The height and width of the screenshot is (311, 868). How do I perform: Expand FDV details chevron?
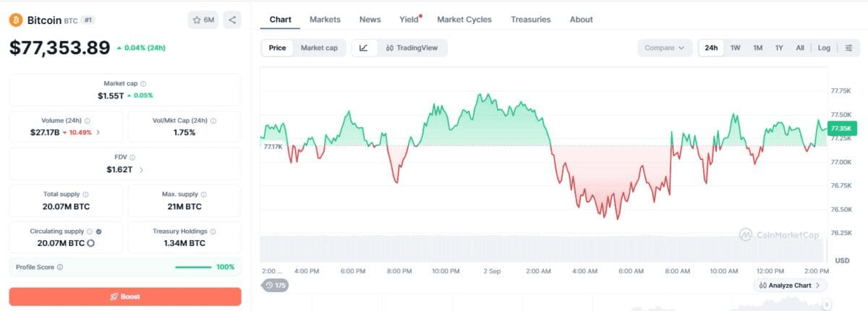point(141,169)
